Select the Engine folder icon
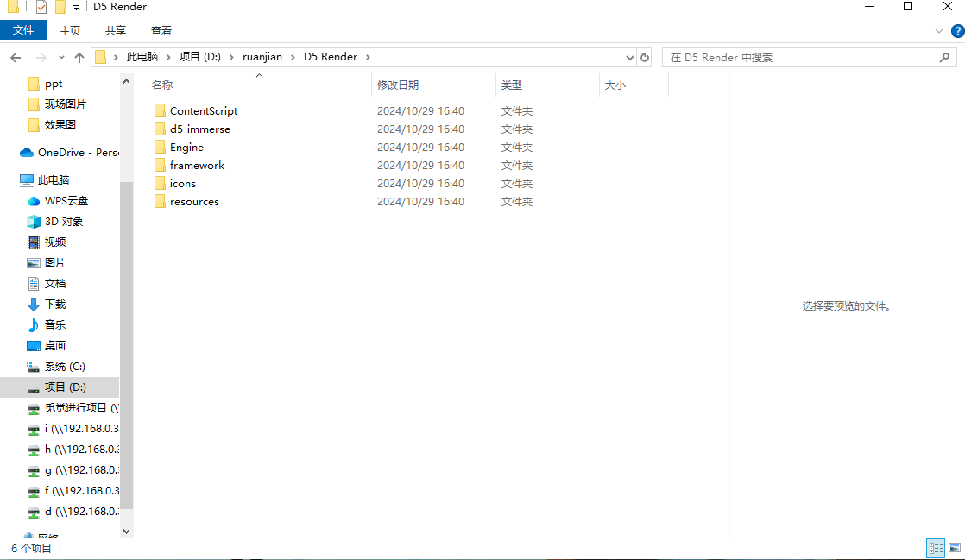 coord(160,147)
